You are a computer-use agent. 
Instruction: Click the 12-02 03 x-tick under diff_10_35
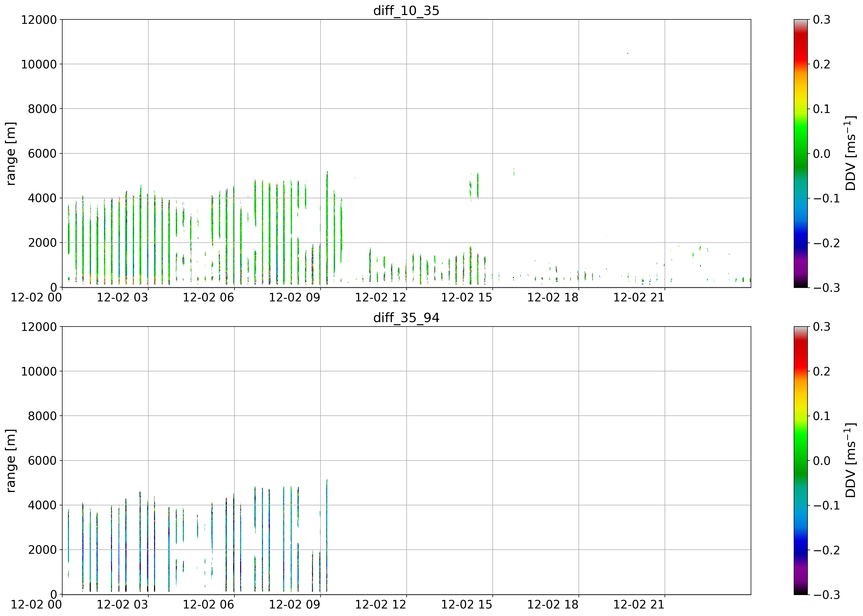[x=122, y=298]
